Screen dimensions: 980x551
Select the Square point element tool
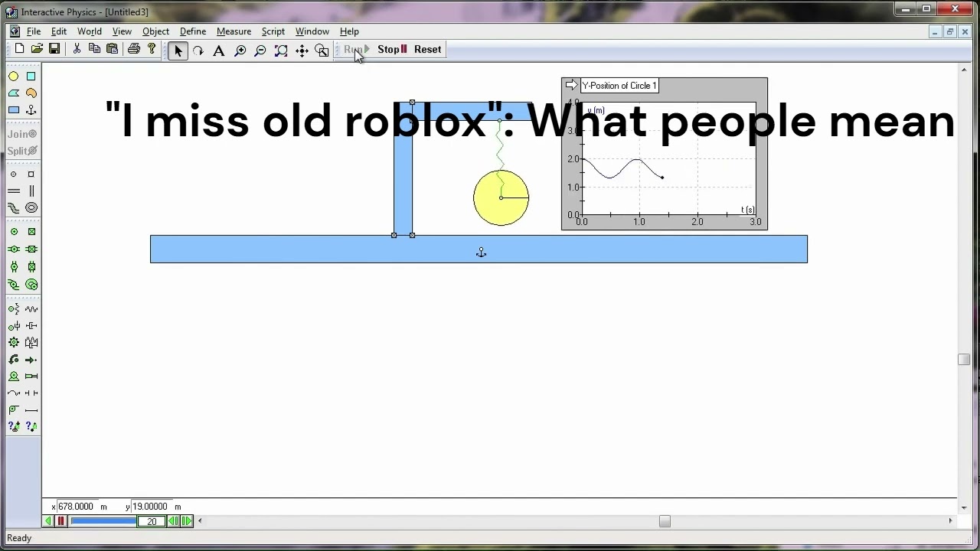31,174
